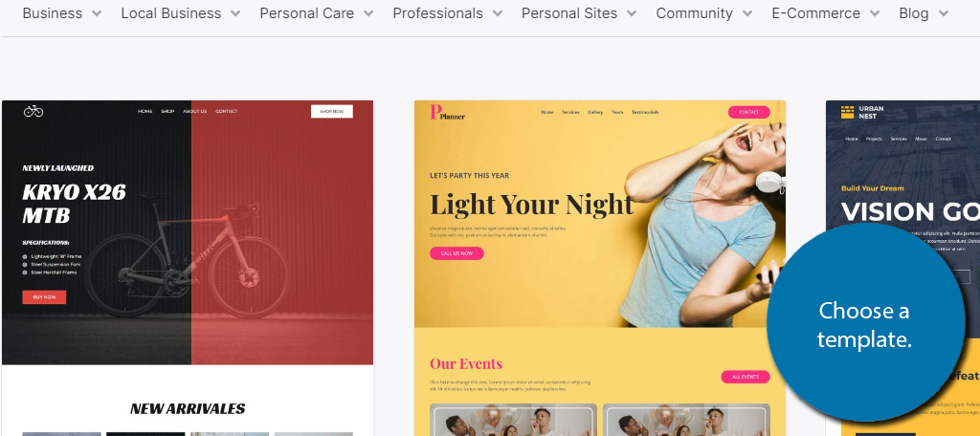Click the SHOP NOW button in bike template
The image size is (980, 436).
(x=332, y=111)
